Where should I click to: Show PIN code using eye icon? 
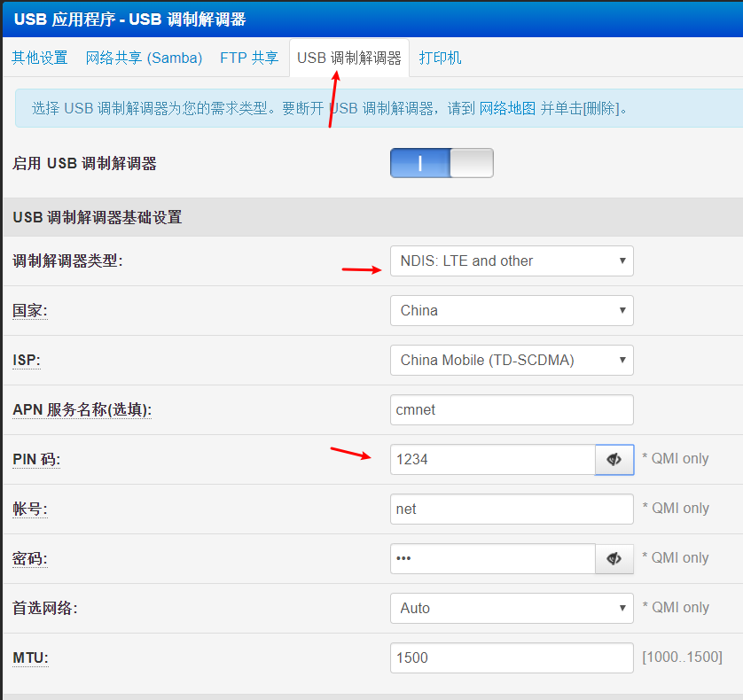614,459
